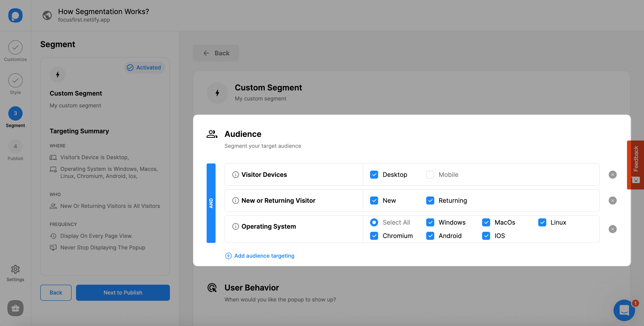Remove the Operating System targeting row

click(612, 229)
